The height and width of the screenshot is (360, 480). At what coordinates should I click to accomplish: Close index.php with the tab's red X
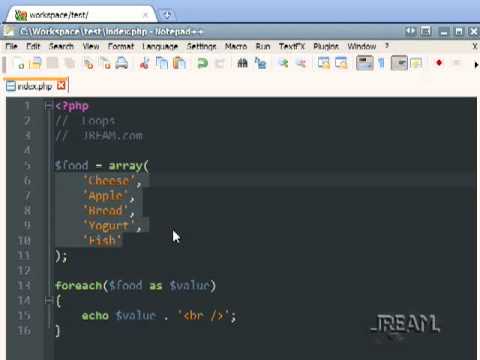pyautogui.click(x=61, y=86)
